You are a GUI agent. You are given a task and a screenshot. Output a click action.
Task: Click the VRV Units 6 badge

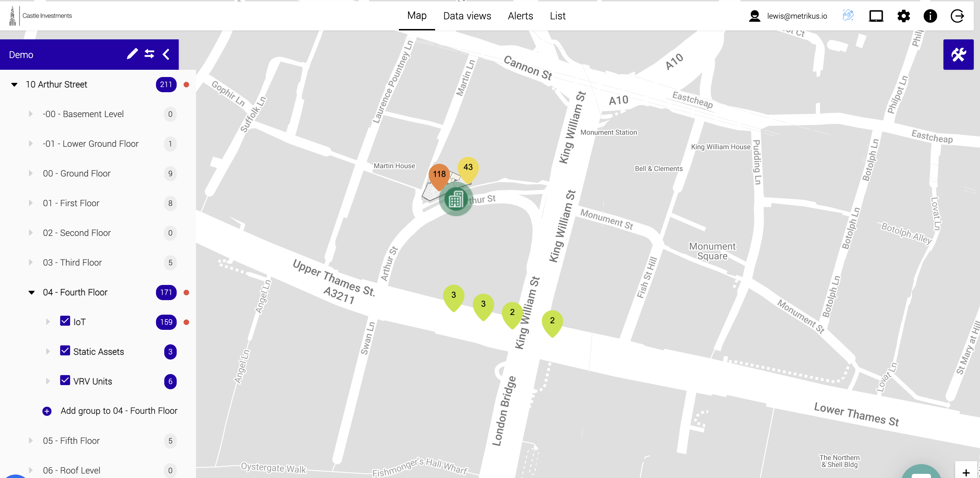pyautogui.click(x=170, y=382)
